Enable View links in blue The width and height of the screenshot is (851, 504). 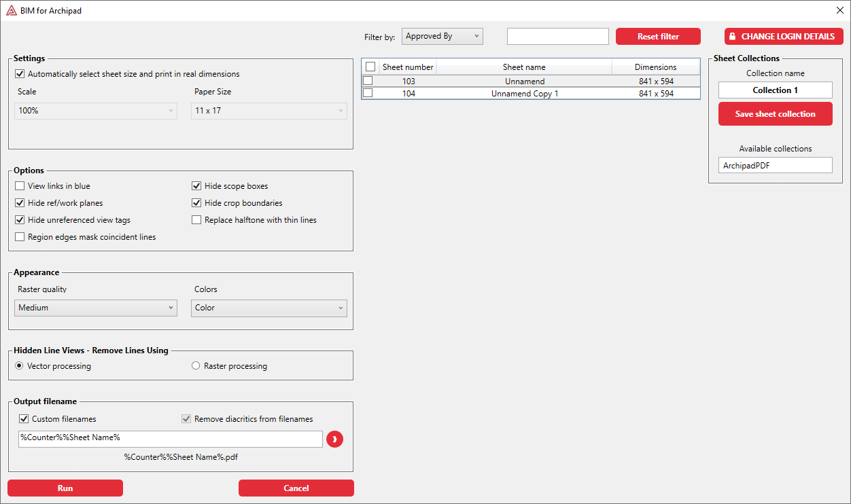coord(20,186)
